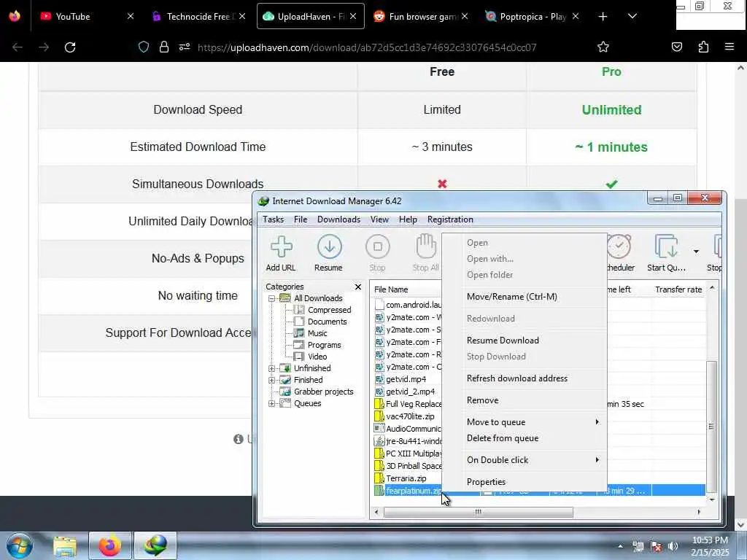
Task: Open the Help menu
Action: (408, 219)
